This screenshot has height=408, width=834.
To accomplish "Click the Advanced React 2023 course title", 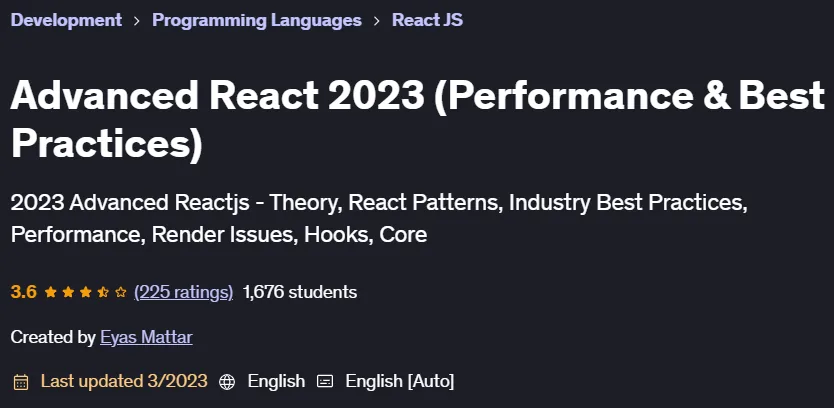I will 418,119.
